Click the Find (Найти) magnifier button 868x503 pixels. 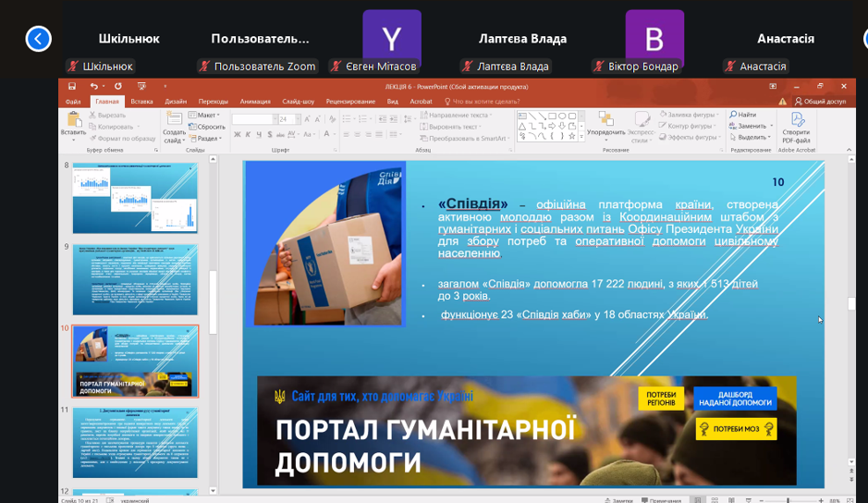(x=742, y=115)
